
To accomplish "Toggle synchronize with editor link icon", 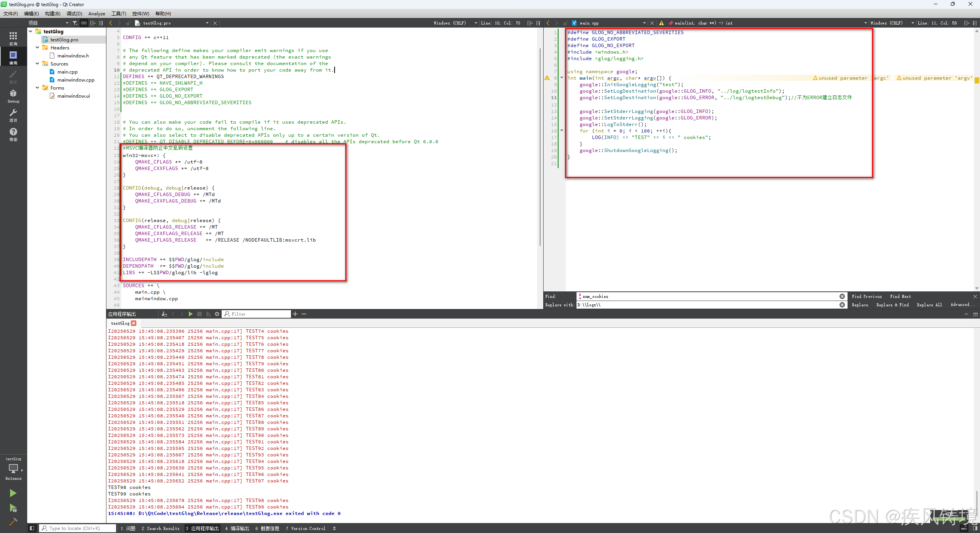I will [83, 23].
